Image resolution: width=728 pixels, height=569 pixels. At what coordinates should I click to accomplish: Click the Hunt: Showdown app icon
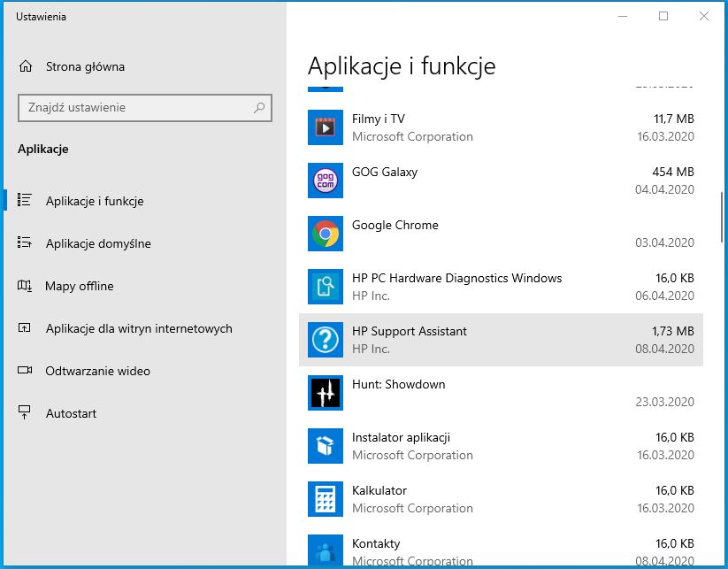[325, 393]
